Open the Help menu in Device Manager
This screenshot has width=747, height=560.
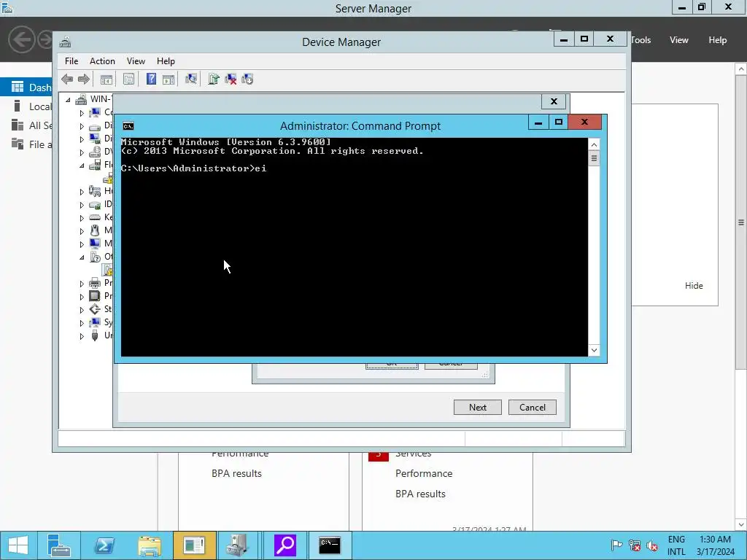(x=166, y=61)
